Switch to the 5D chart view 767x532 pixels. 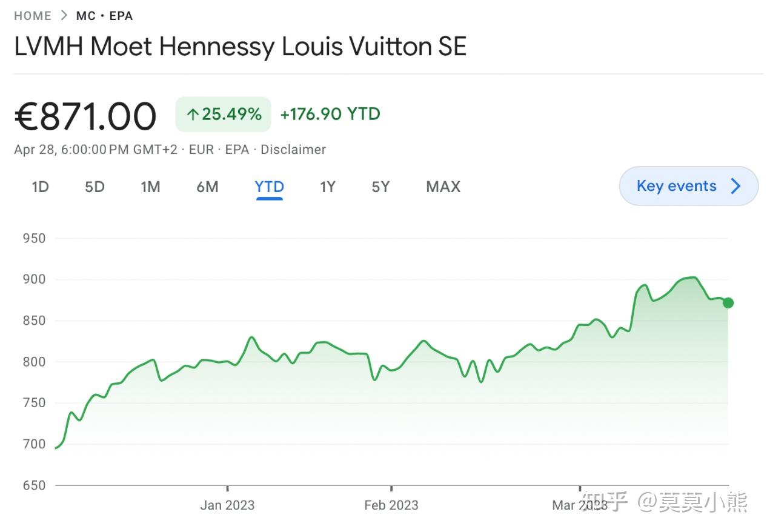pyautogui.click(x=95, y=187)
